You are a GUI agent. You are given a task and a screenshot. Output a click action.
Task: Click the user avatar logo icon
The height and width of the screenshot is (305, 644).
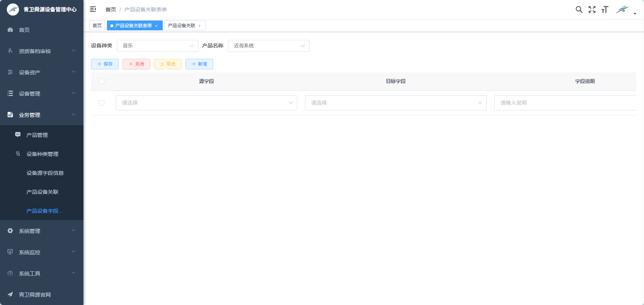622,9
